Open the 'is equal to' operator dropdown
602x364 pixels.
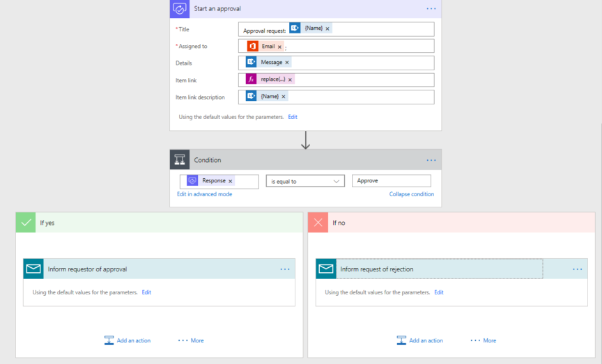(x=305, y=181)
